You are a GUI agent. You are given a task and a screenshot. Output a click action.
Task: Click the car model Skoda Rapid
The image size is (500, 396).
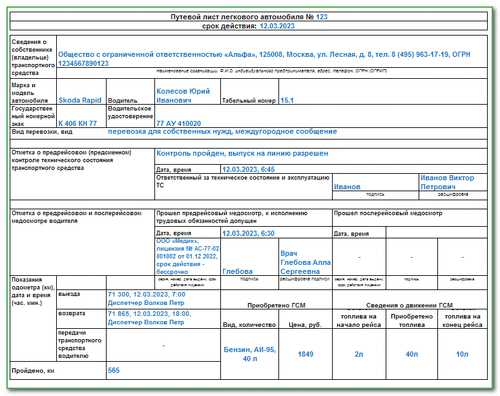point(80,100)
